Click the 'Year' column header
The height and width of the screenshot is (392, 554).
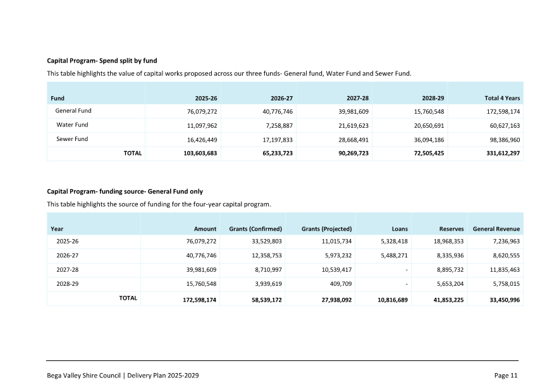(57, 229)
